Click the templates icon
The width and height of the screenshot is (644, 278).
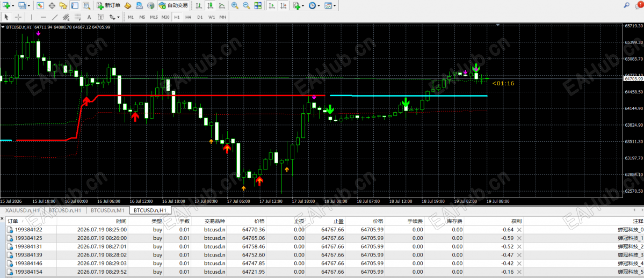pyautogui.click(x=328, y=6)
